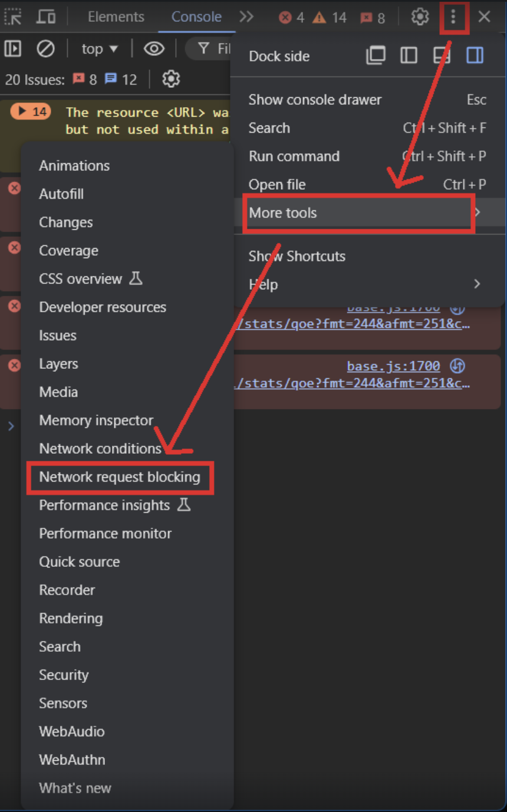Screen dimensions: 507x812
Task: Expand the Help submenu arrow
Action: click(477, 284)
